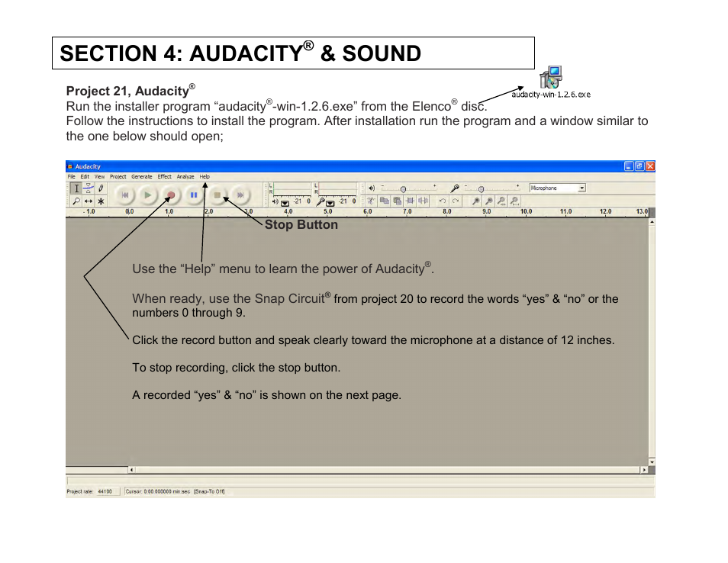Minimize the Audacity window
This screenshot has height=563, width=728.
(x=629, y=166)
